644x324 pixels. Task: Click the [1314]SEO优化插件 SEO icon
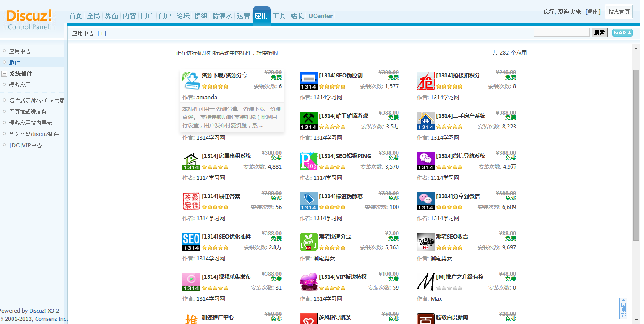click(x=191, y=241)
